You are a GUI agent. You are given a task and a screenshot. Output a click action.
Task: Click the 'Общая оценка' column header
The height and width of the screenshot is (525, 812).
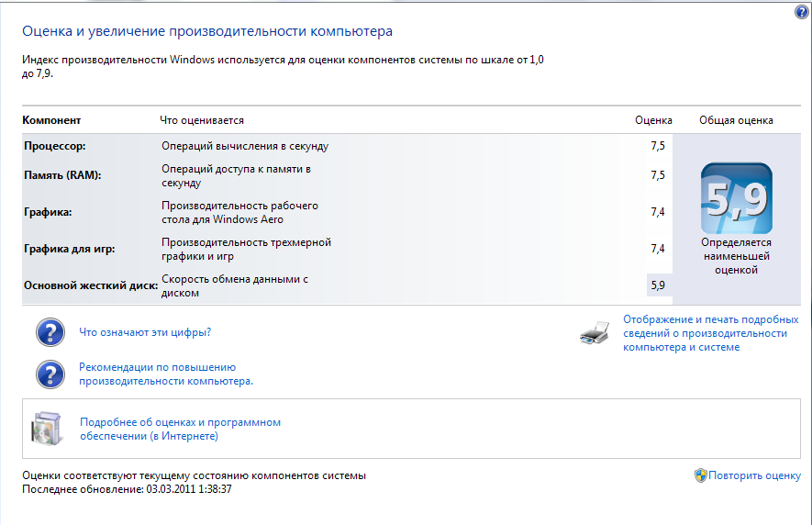pos(736,120)
